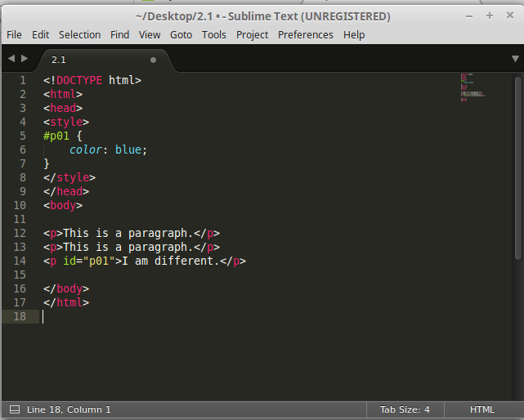Open the File menu
Image resolution: width=524 pixels, height=420 pixels.
pyautogui.click(x=14, y=34)
